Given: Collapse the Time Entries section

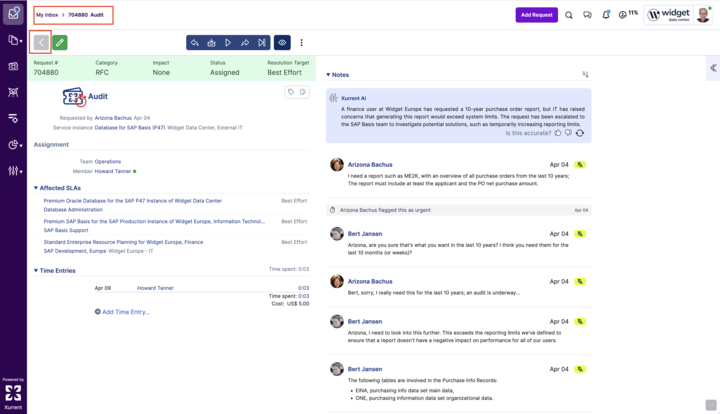Looking at the screenshot, I should pos(55,271).
